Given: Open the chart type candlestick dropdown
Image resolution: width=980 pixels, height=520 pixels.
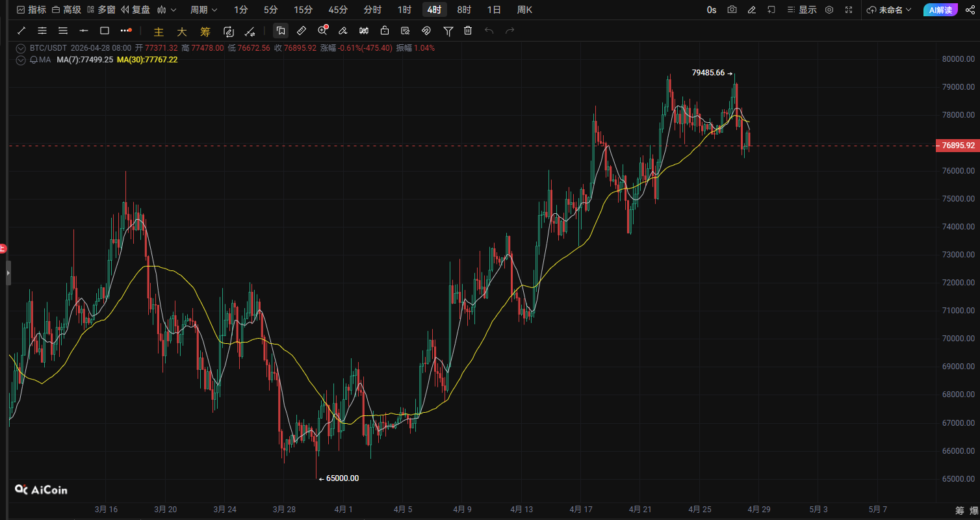Looking at the screenshot, I should (x=167, y=10).
